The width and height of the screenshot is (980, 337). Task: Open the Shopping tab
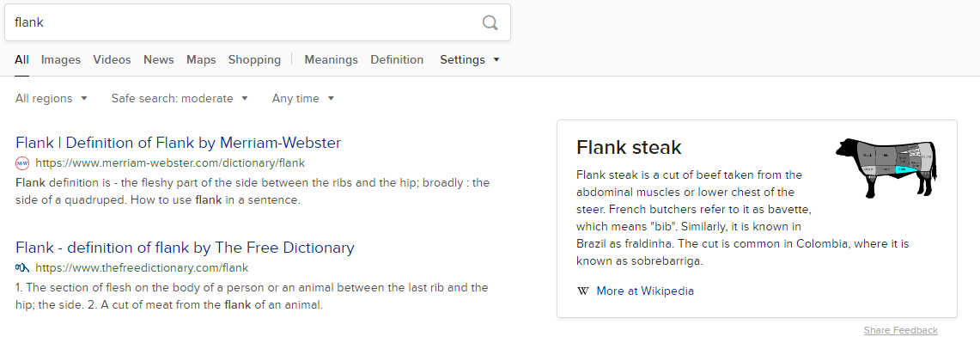[x=254, y=60]
